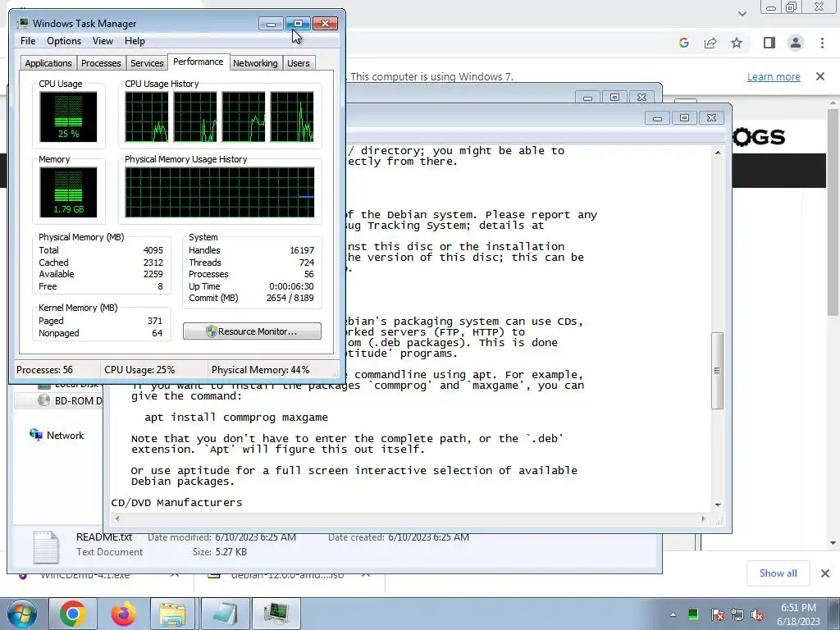Open the clock showing 6:51 PM
This screenshot has width=840, height=630.
tap(798, 614)
